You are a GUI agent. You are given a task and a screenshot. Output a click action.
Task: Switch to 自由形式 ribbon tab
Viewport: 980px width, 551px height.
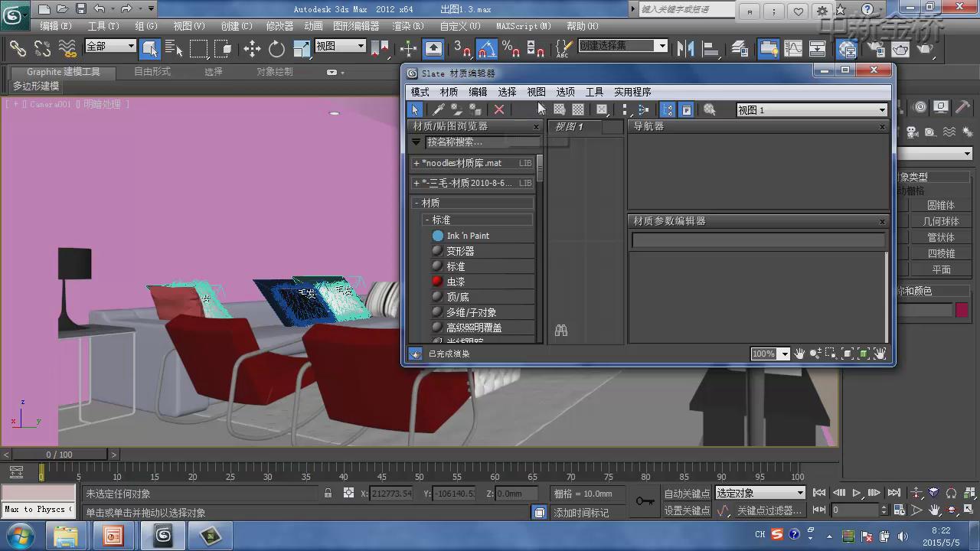[152, 72]
